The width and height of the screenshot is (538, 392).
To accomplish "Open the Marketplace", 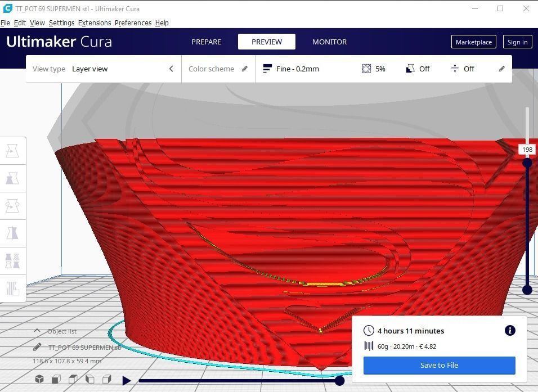I will pos(473,42).
